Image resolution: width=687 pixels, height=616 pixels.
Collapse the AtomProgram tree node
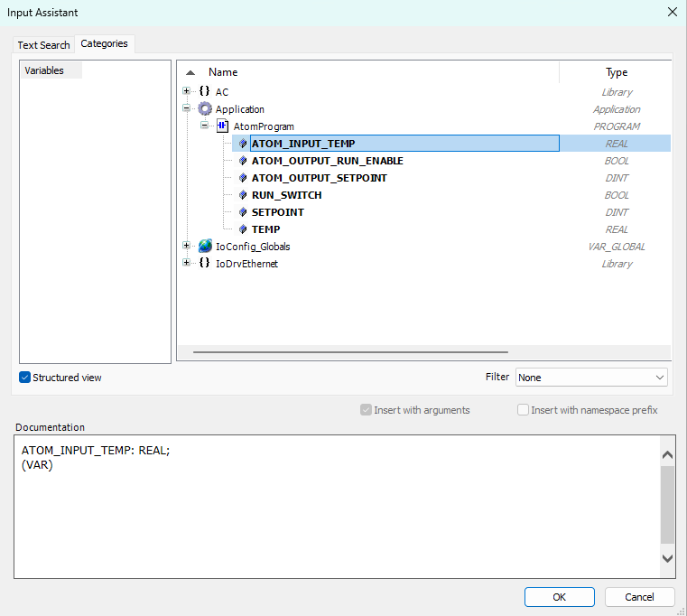204,126
